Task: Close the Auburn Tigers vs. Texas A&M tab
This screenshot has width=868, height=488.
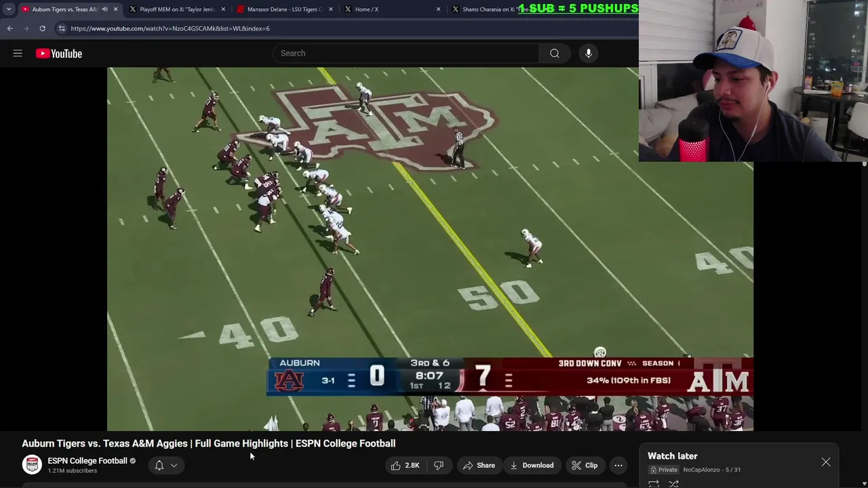Action: pos(115,9)
